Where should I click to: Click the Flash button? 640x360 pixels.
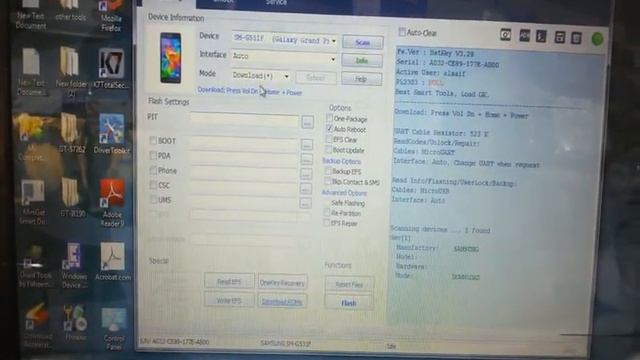349,302
